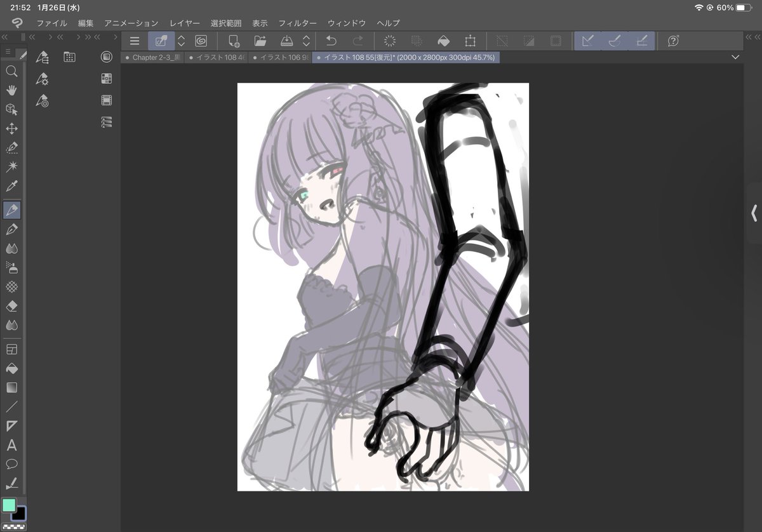Select the Fill bucket tool in tool palette

[x=11, y=368]
